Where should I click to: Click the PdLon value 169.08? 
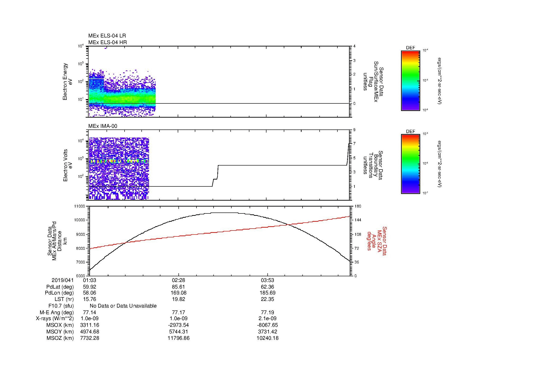(178, 293)
